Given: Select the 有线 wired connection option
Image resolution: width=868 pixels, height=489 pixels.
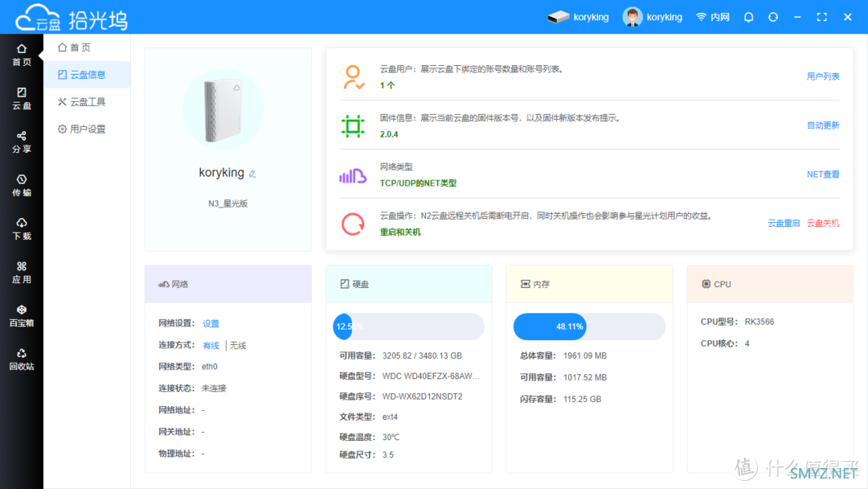Looking at the screenshot, I should [x=211, y=346].
